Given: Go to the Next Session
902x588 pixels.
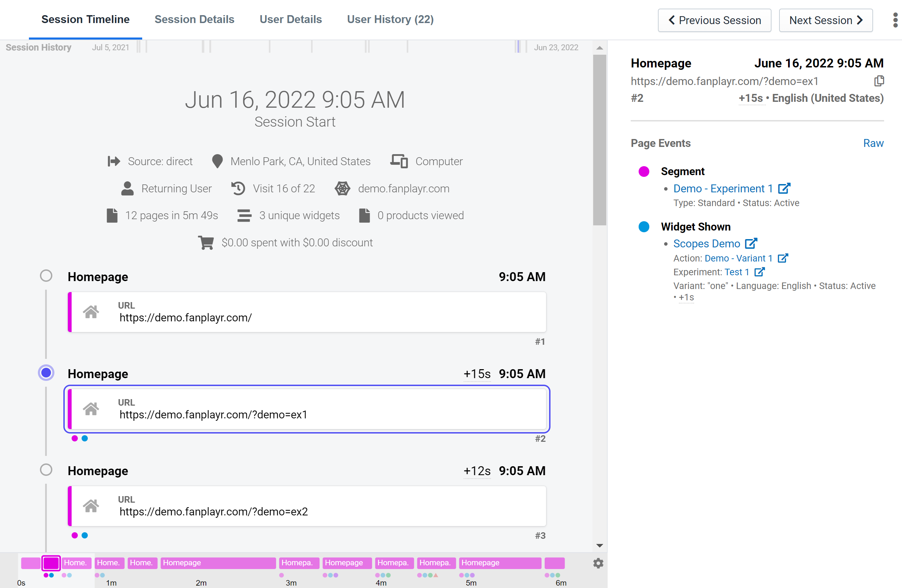Looking at the screenshot, I should click(826, 20).
